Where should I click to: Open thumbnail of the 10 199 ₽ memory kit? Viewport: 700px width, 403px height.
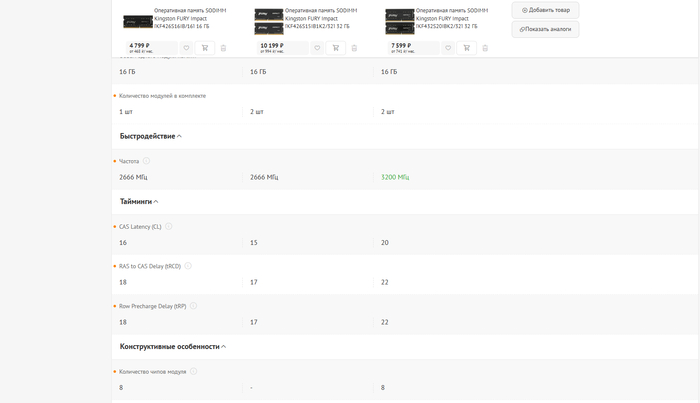click(269, 21)
